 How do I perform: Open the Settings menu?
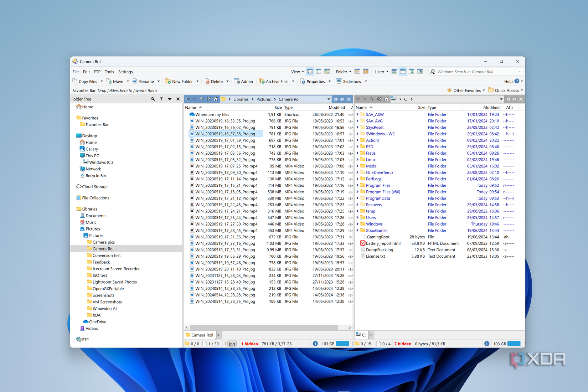pos(125,72)
